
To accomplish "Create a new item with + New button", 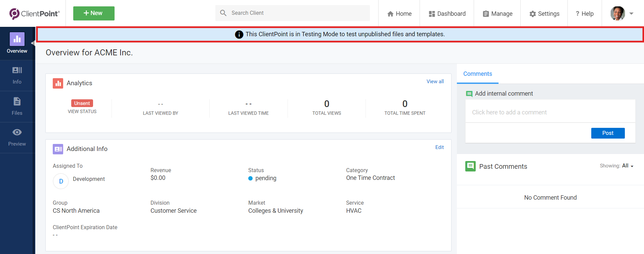I will (94, 13).
